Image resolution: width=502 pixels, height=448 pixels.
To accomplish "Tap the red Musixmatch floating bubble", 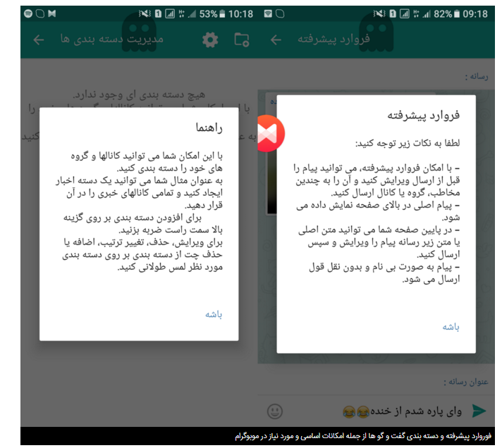I will (x=271, y=133).
